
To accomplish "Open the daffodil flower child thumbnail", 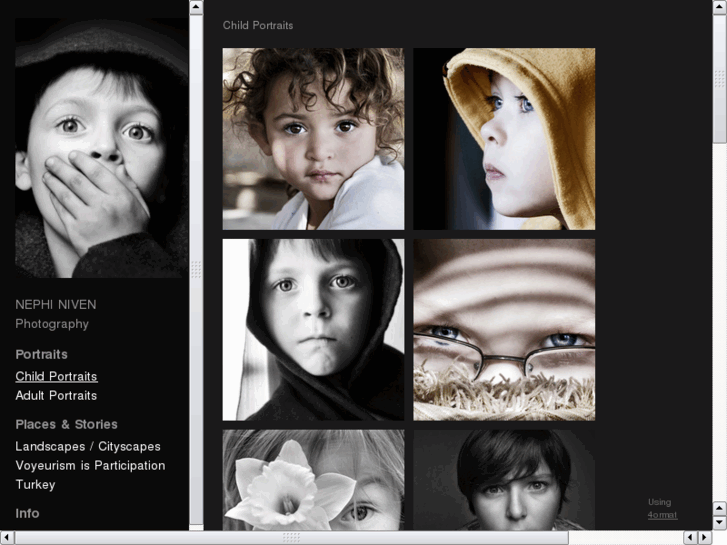I will (313, 480).
